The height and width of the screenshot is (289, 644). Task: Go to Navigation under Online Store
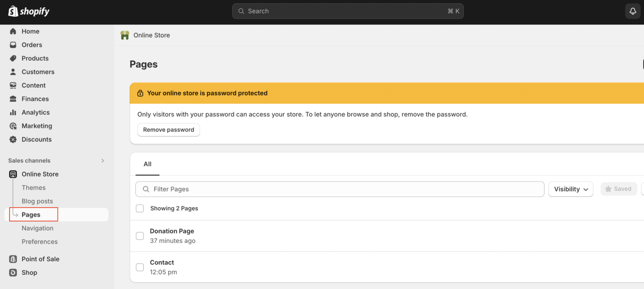[37, 228]
